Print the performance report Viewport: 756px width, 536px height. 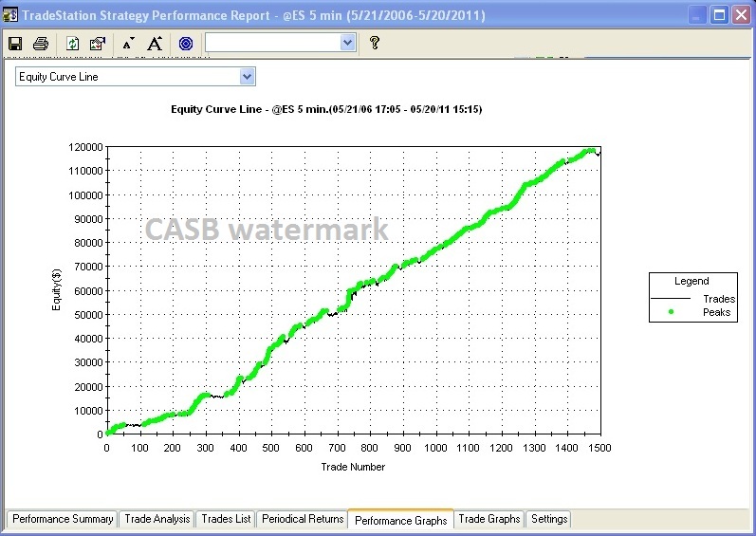(x=41, y=44)
